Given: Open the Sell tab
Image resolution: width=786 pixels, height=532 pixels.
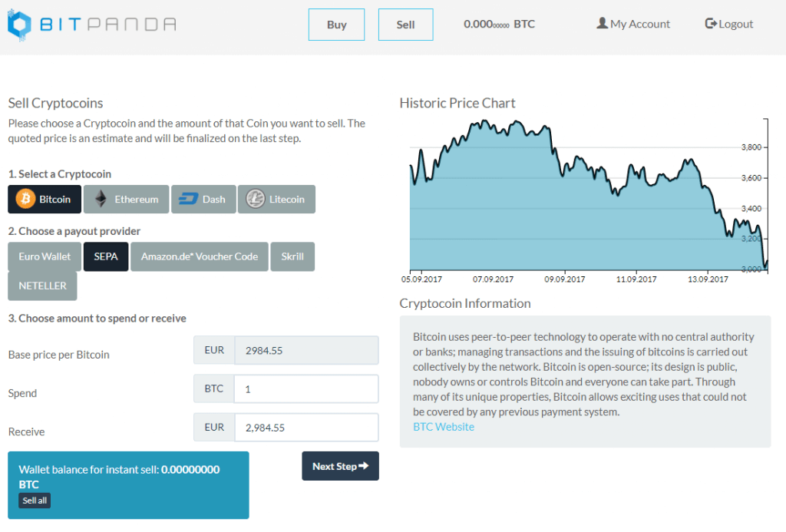Looking at the screenshot, I should point(405,25).
